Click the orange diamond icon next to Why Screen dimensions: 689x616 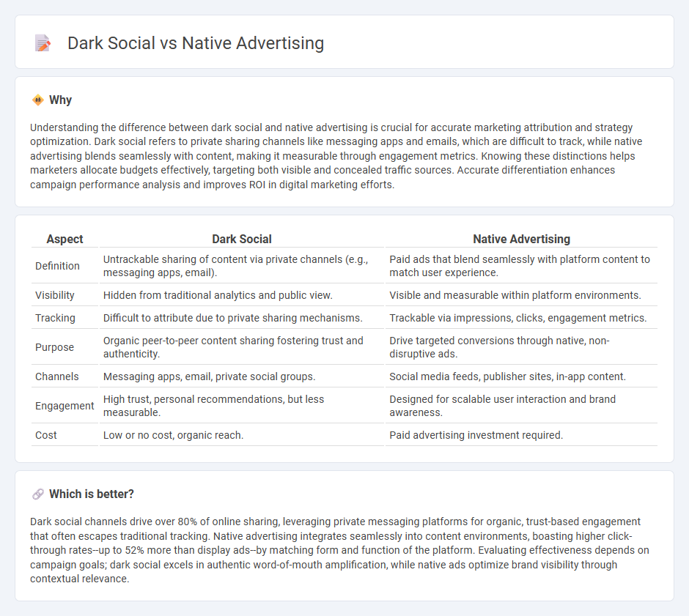tap(38, 100)
